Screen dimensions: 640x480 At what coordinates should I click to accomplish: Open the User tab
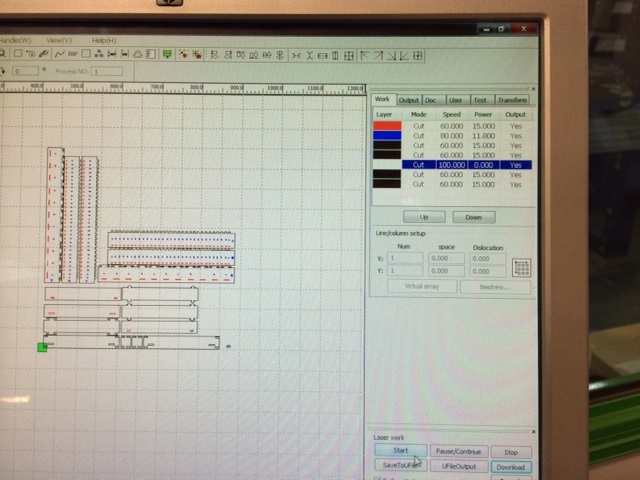[x=456, y=100]
